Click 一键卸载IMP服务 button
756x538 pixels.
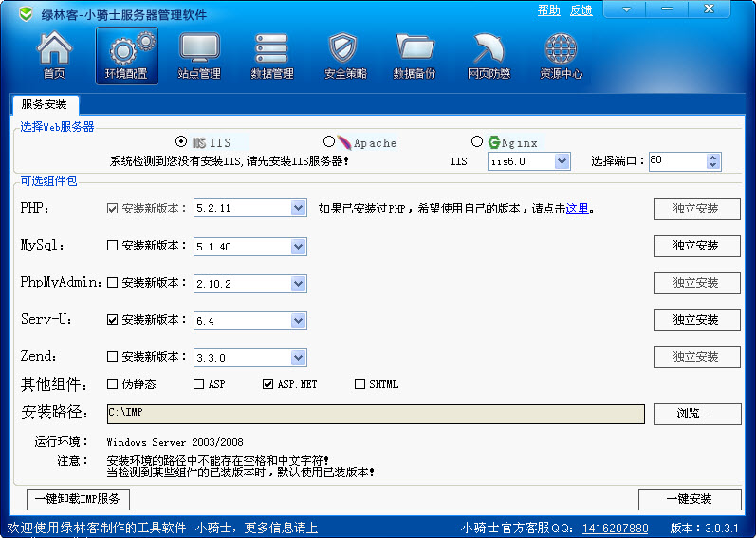coord(78,499)
